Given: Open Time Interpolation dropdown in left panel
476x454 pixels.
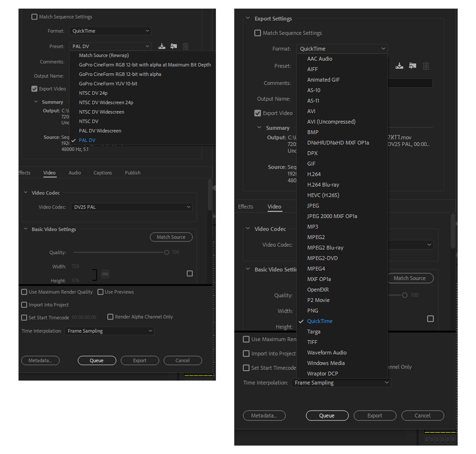Looking at the screenshot, I should coord(109,331).
